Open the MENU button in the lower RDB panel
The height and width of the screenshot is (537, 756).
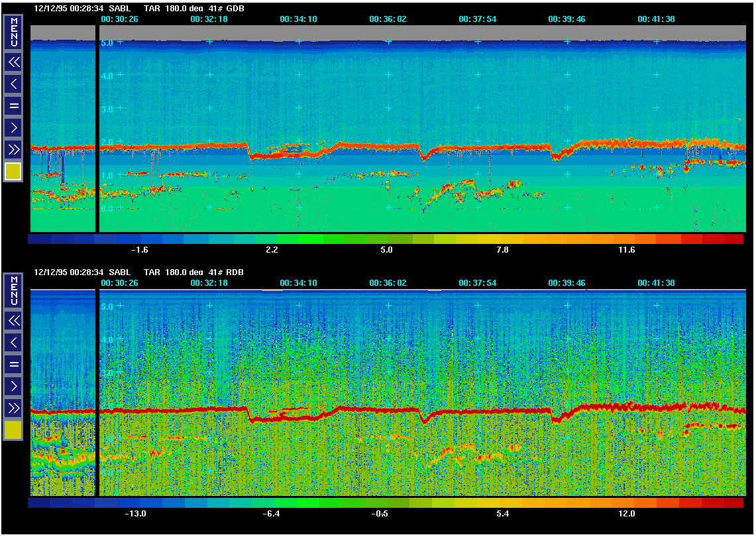click(x=13, y=291)
